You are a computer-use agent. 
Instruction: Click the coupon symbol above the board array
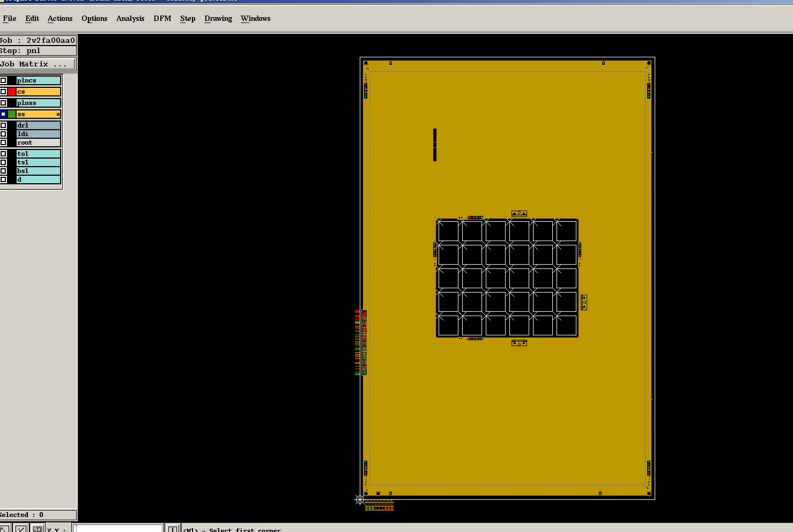tap(519, 213)
